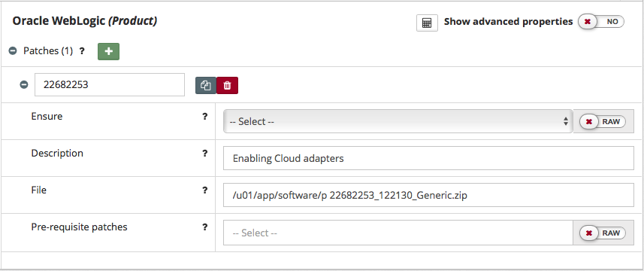Toggle RAW switch for Pre-requisite patches
Screen dimensions: 644x271
(603, 233)
